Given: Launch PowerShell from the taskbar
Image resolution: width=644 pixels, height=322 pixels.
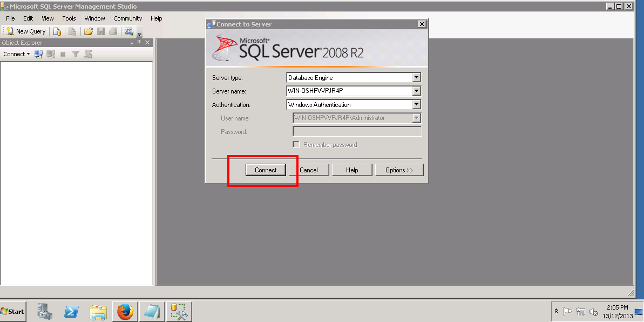Looking at the screenshot, I should coord(71,311).
